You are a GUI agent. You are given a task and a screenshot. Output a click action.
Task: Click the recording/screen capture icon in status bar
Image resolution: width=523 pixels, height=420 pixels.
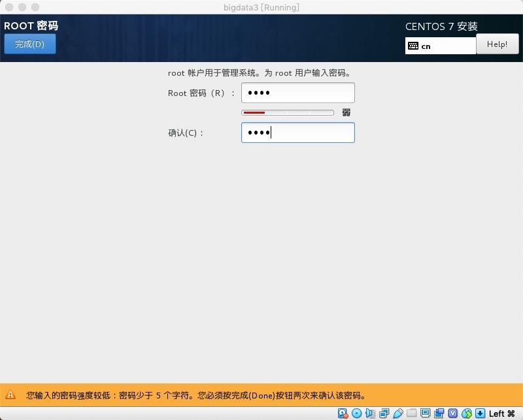(x=439, y=413)
